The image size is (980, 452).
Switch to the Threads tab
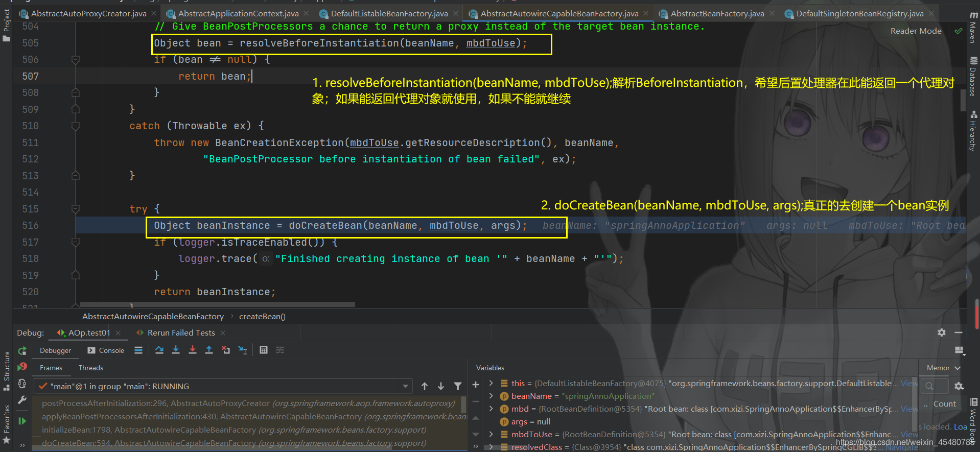coord(91,368)
